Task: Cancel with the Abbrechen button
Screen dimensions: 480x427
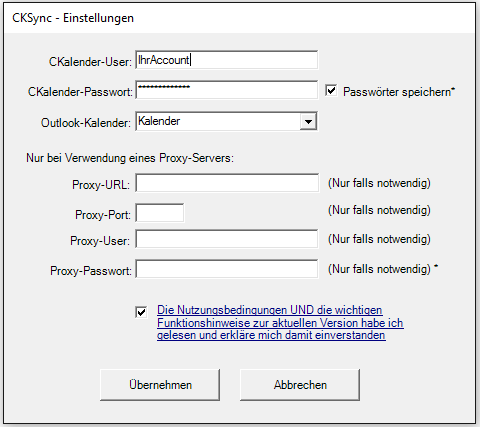Action: click(300, 385)
